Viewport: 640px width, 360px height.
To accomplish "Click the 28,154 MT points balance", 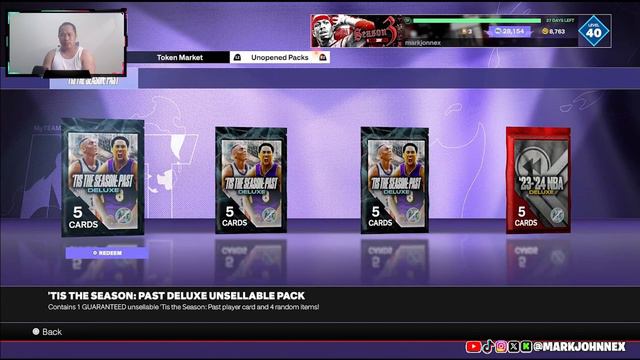I will click(510, 31).
